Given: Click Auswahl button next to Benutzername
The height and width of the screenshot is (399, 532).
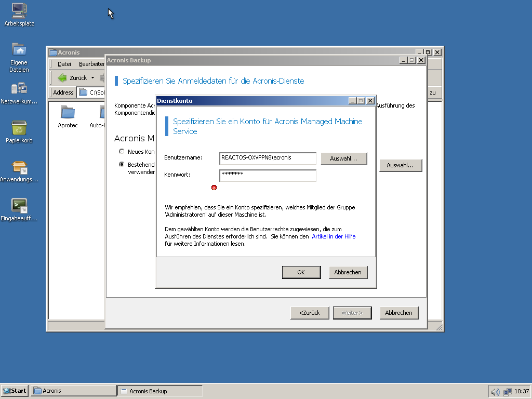Looking at the screenshot, I should pos(343,158).
